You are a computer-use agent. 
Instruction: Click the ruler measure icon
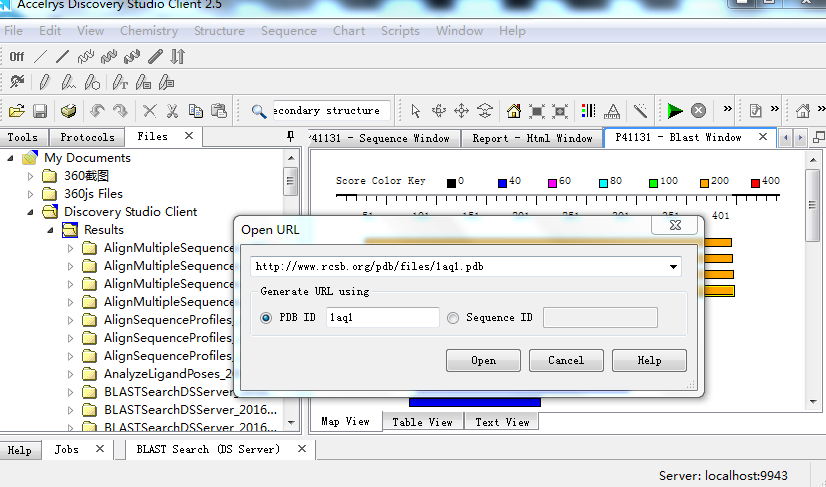pos(612,111)
